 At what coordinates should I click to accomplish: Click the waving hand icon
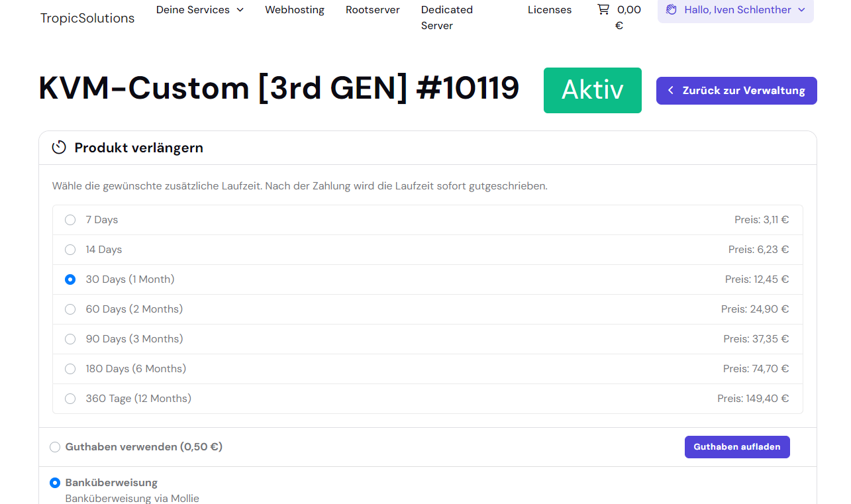point(671,10)
